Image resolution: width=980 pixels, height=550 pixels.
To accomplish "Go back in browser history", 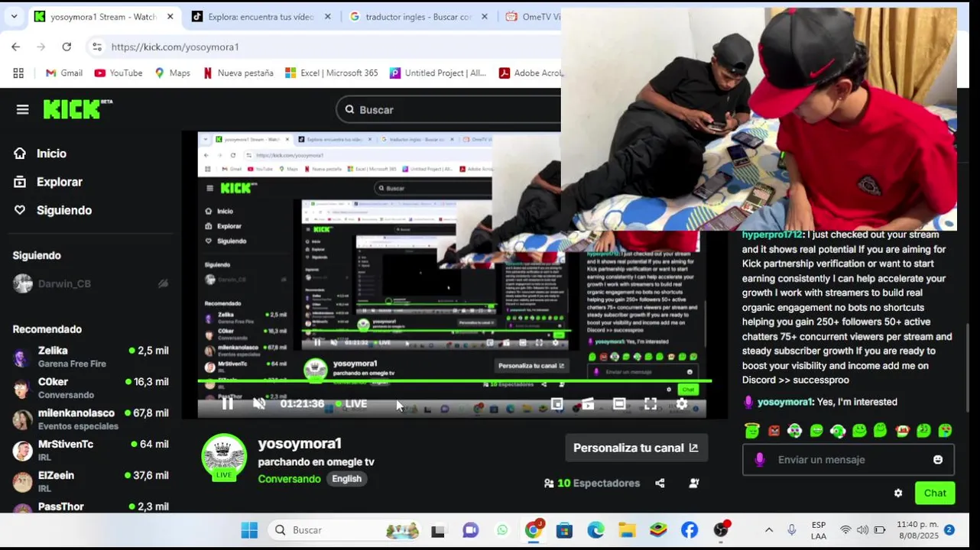I will (x=16, y=47).
